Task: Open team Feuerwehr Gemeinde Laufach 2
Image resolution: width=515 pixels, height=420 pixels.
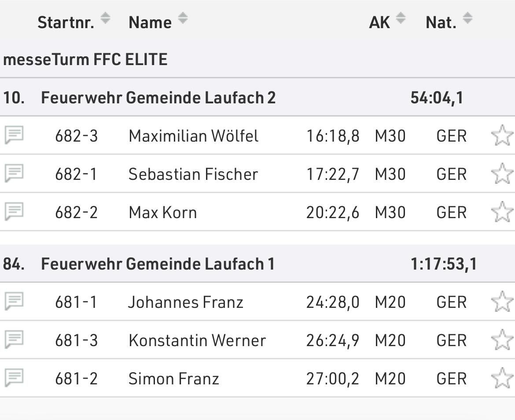Action: 158,98
